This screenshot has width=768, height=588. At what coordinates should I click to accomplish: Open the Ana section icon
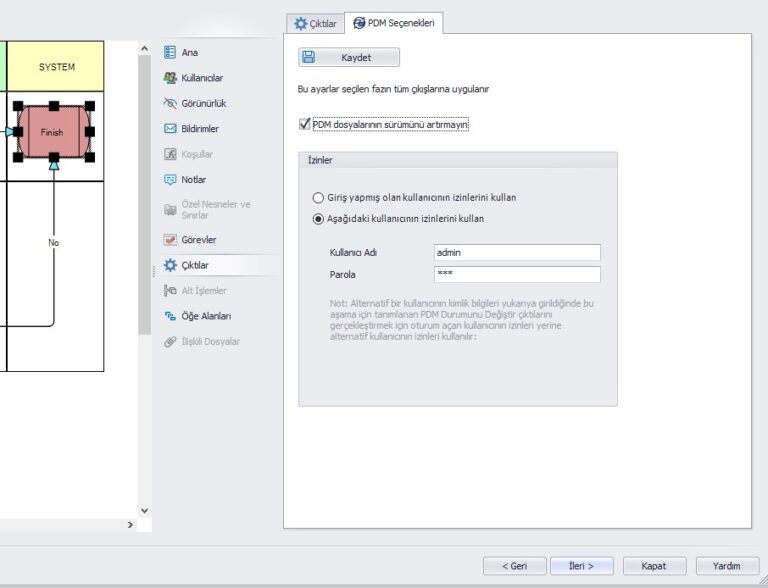click(170, 52)
